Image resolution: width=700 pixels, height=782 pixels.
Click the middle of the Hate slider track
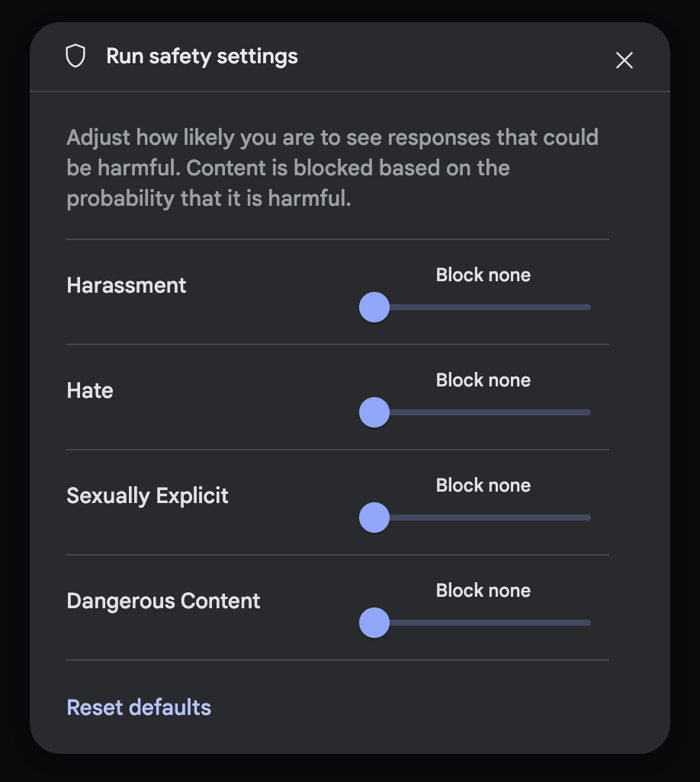coord(483,412)
